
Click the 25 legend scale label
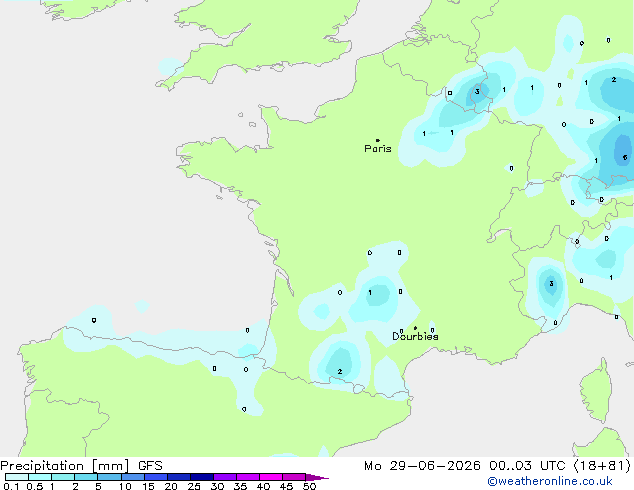click(x=194, y=486)
